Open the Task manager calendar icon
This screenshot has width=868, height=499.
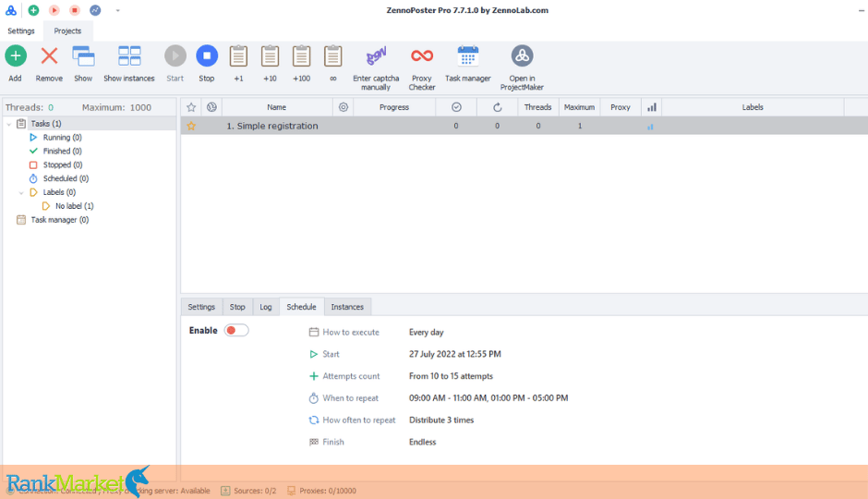[x=468, y=56]
